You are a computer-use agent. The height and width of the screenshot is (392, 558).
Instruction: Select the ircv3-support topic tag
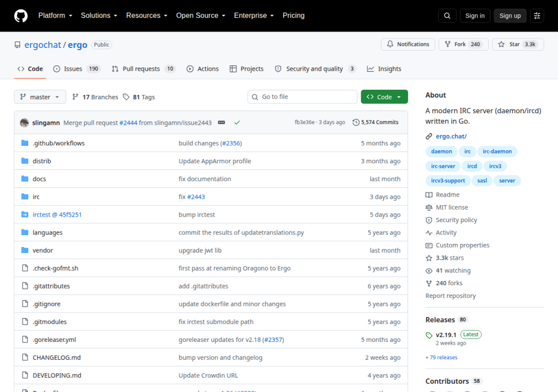pos(448,181)
